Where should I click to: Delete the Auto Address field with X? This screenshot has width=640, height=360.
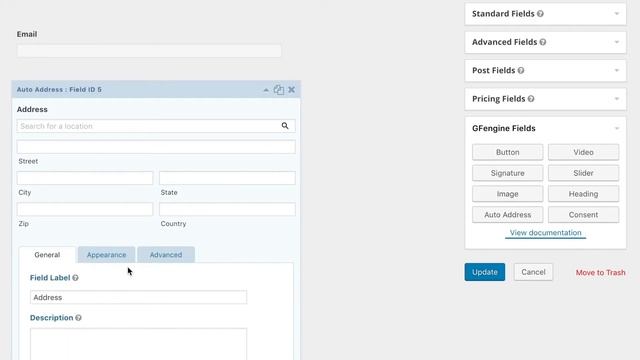click(x=291, y=90)
